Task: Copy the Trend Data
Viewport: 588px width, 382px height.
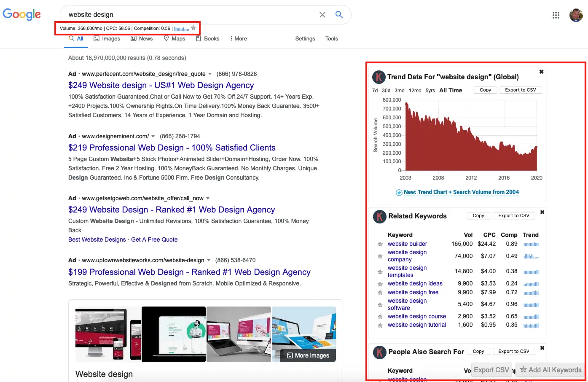Action: pos(485,90)
